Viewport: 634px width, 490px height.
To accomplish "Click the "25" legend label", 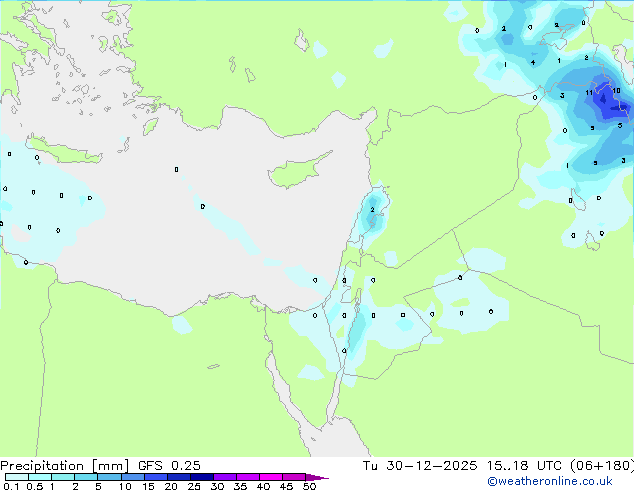I will click(x=194, y=486).
